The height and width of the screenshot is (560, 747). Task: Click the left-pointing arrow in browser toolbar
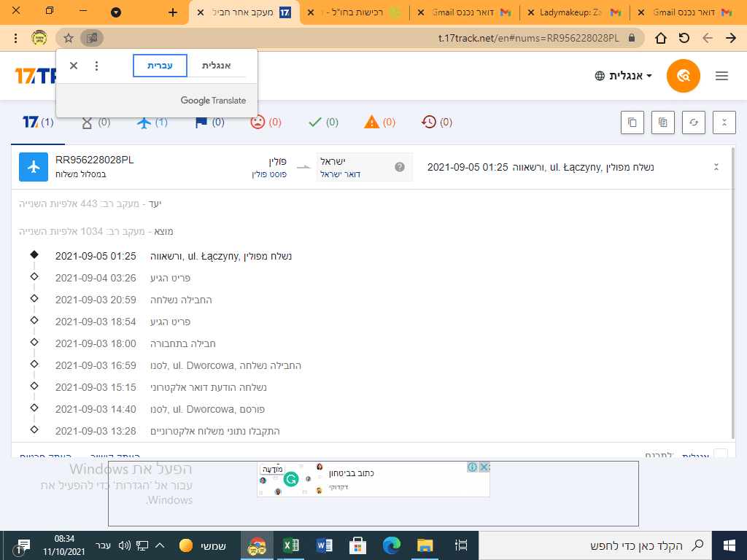708,38
